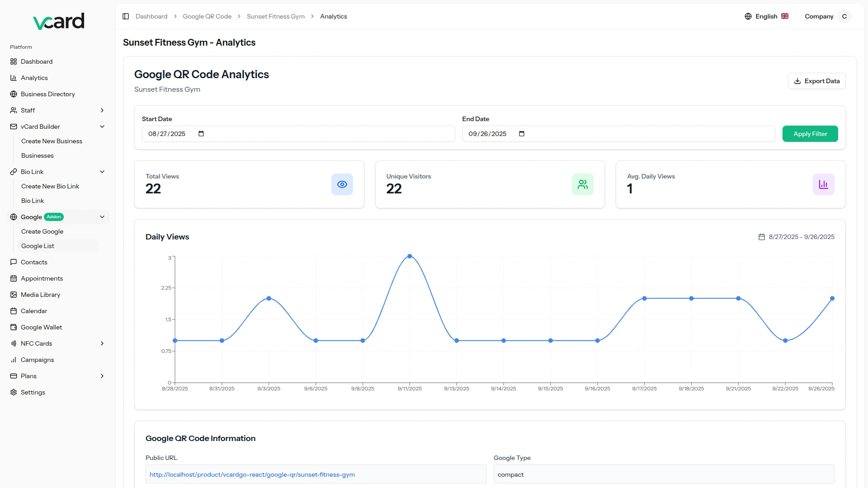Expand the Staff submenu

[x=102, y=110]
